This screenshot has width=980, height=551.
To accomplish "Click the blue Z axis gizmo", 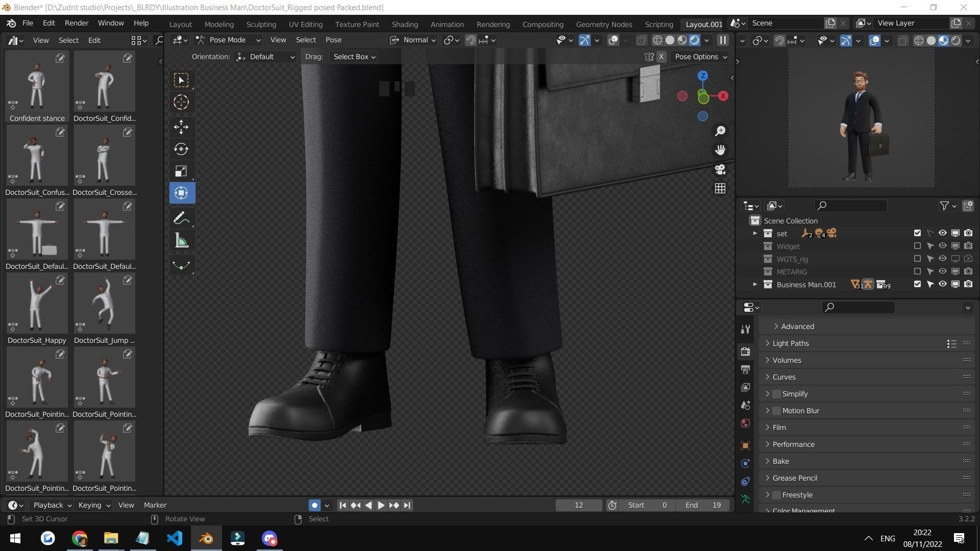I will [x=703, y=76].
